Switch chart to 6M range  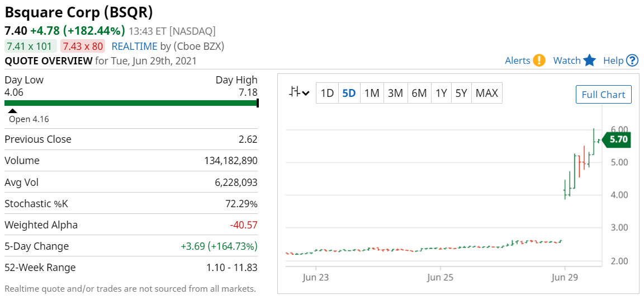(419, 94)
